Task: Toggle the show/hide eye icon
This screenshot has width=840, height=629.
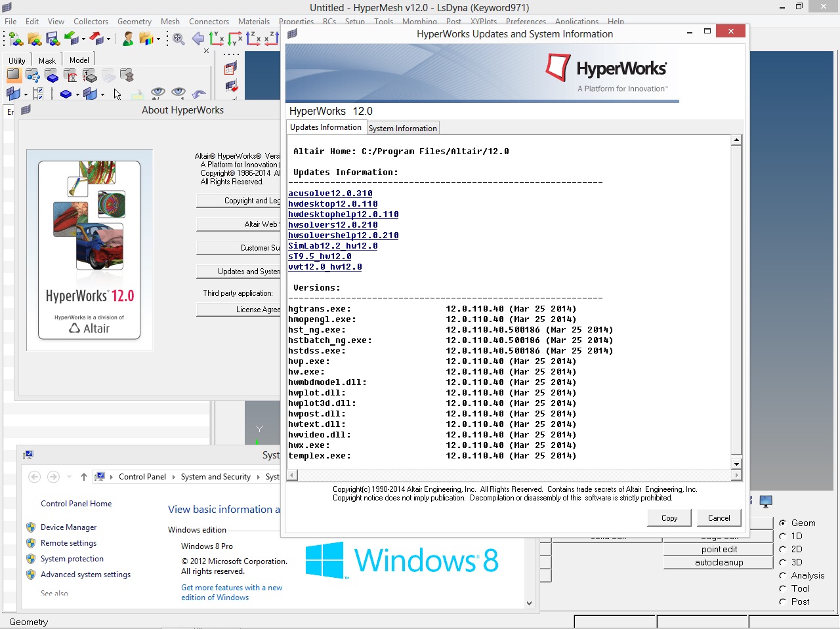Action: 157,92
